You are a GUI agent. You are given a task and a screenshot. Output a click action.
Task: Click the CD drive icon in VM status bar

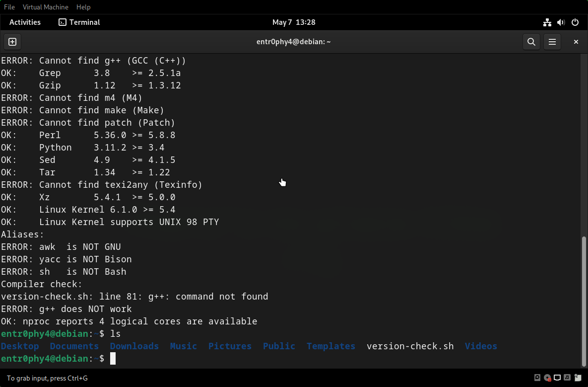pyautogui.click(x=547, y=378)
